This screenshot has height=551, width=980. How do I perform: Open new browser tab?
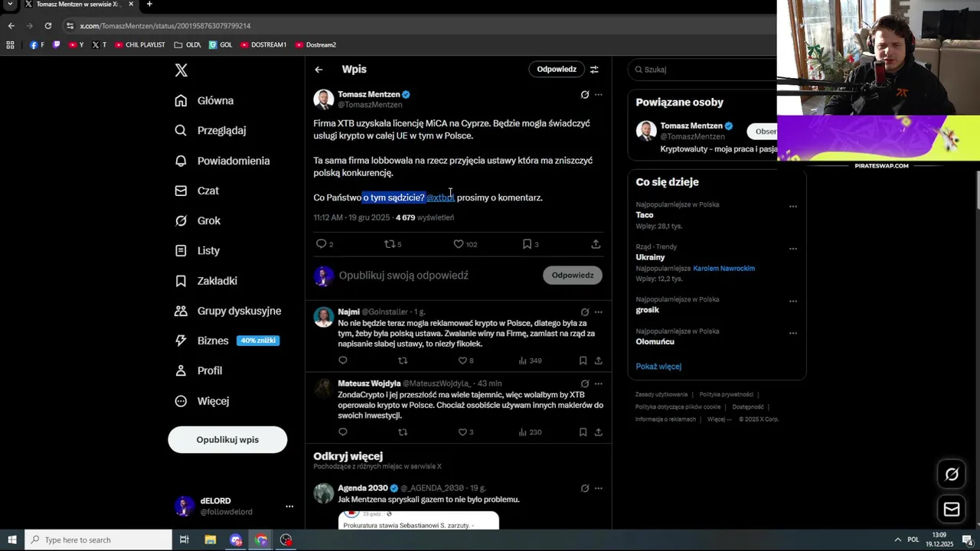coord(149,5)
